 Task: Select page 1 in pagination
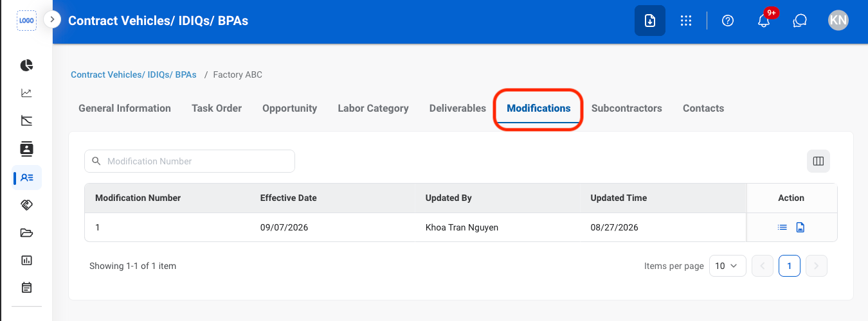pos(790,266)
